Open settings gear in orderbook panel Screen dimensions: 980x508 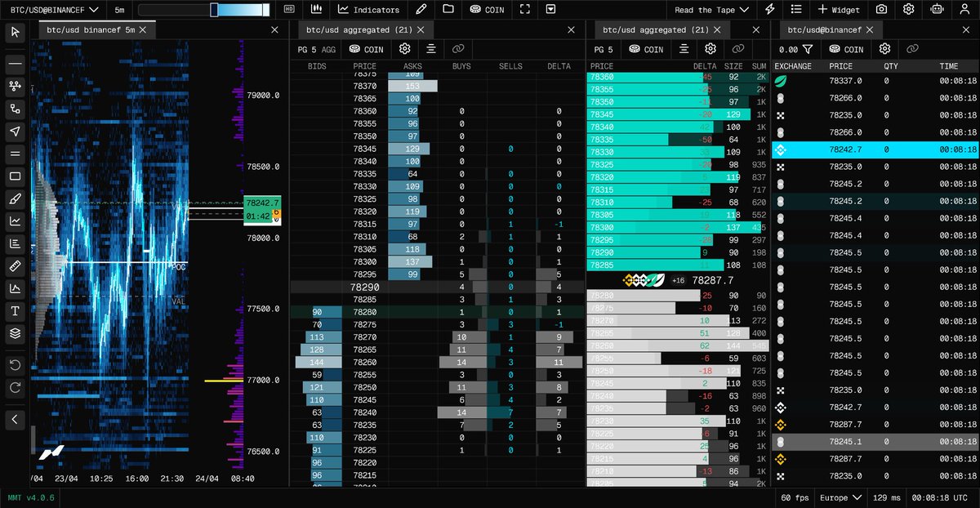pyautogui.click(x=710, y=49)
